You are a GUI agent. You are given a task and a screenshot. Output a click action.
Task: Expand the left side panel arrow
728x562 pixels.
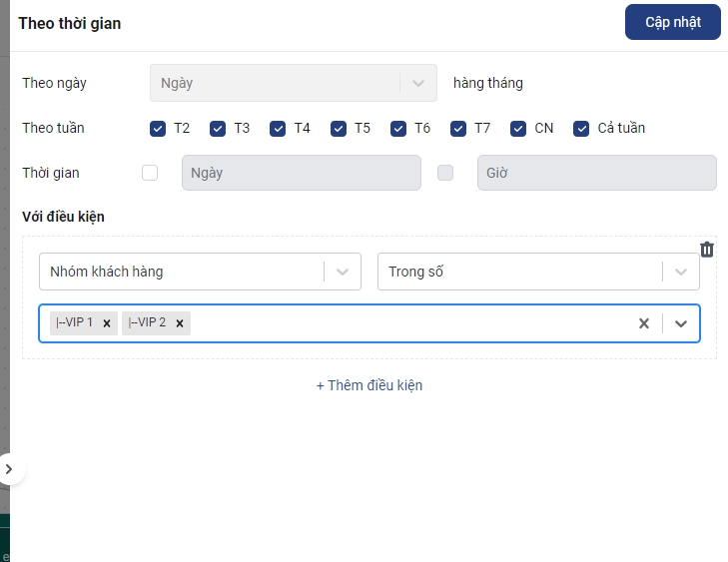(x=9, y=468)
